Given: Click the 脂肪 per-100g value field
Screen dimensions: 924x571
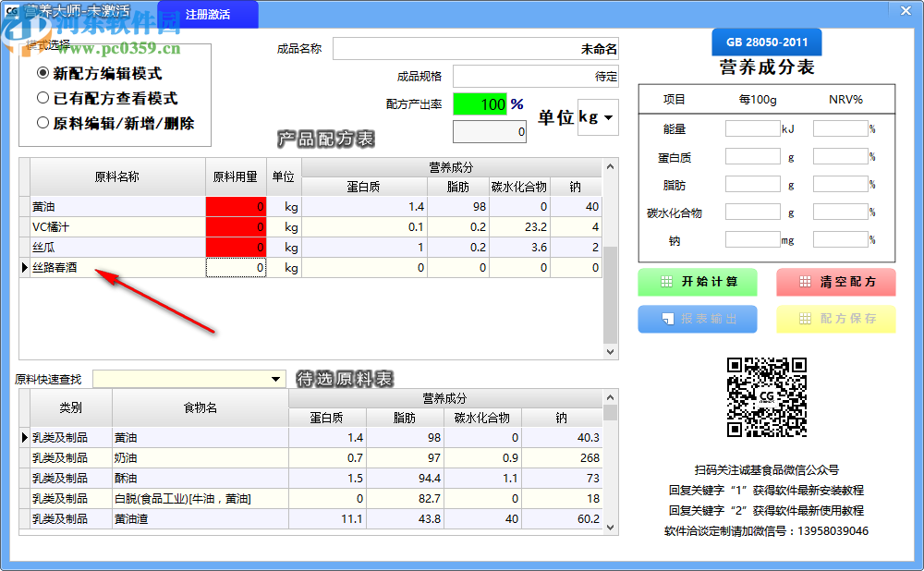Looking at the screenshot, I should [752, 185].
